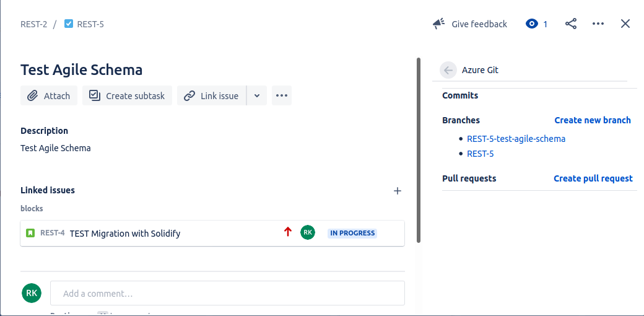Edit the description text Test Agile Schema

click(x=56, y=148)
